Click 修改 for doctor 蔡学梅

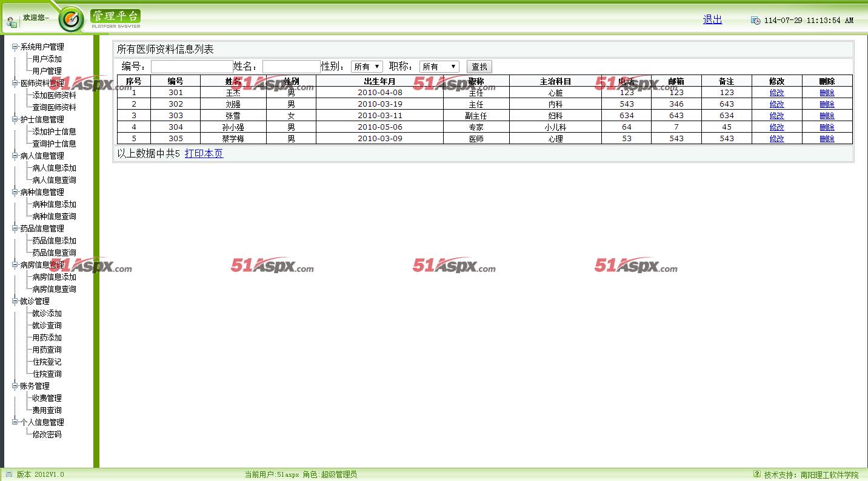[x=776, y=139]
